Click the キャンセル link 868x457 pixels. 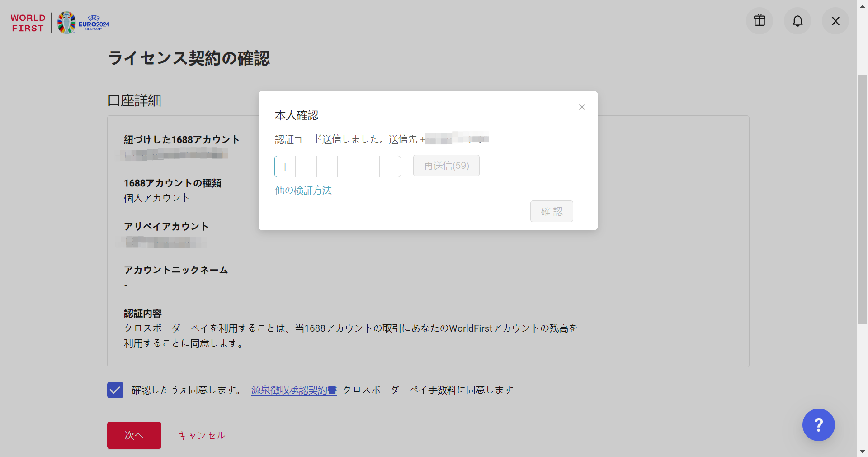pos(202,435)
